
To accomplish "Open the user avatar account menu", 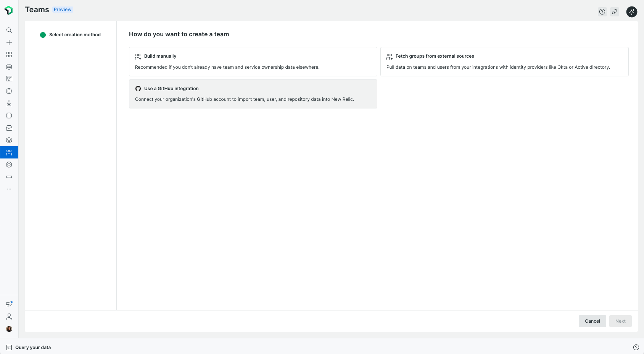I will pos(9,329).
